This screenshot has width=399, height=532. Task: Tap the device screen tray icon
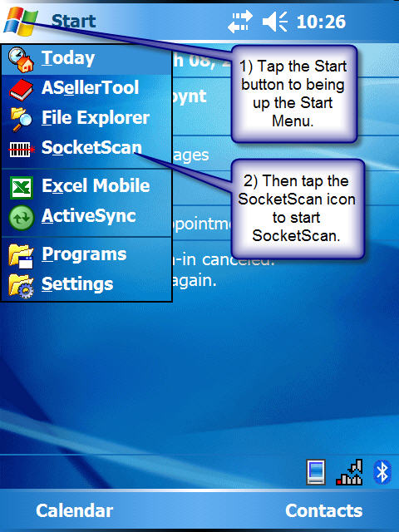coord(316,472)
